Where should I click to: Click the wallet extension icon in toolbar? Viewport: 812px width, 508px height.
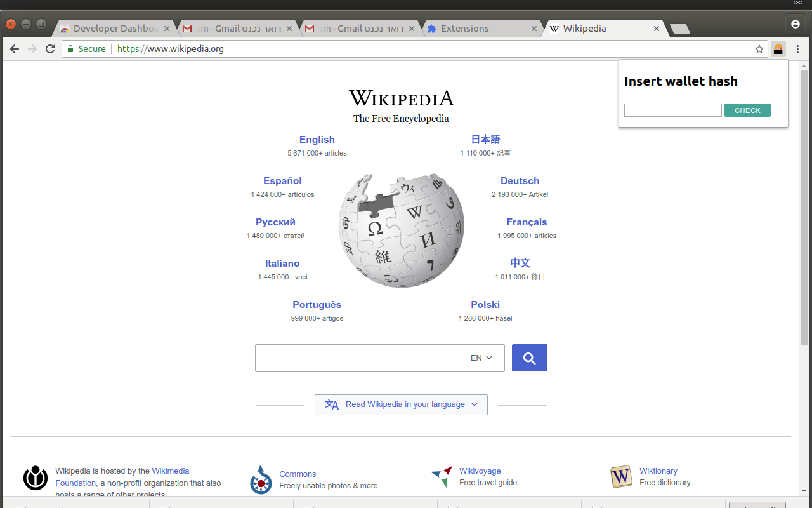click(x=778, y=49)
